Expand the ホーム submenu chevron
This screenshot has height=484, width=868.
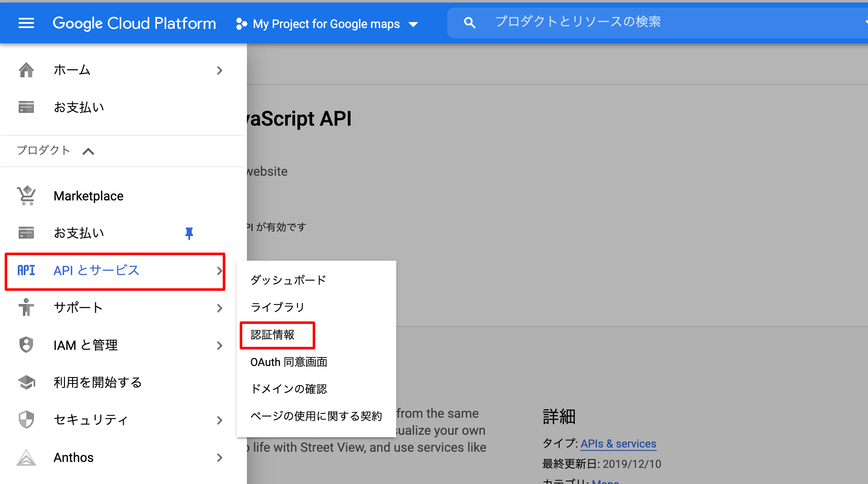pyautogui.click(x=219, y=70)
